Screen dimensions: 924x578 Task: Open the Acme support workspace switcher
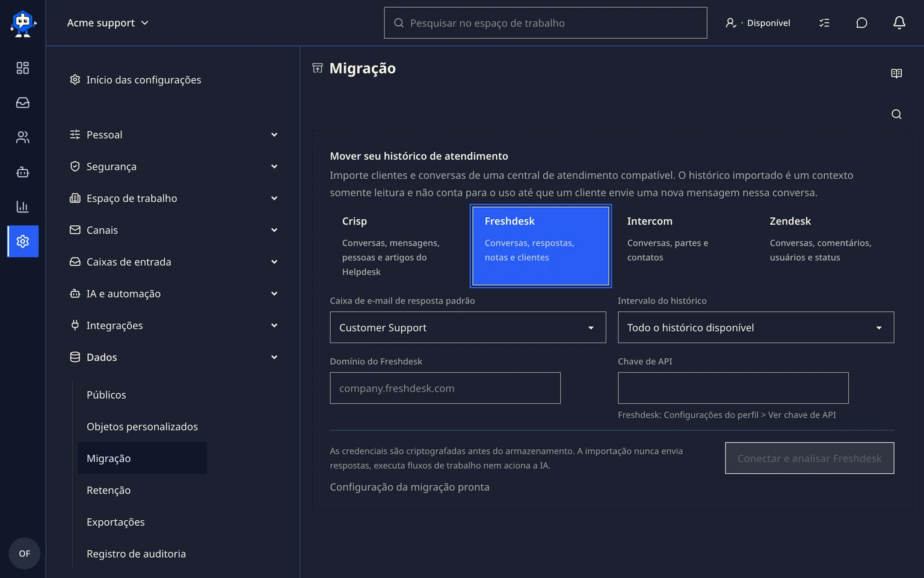(108, 23)
